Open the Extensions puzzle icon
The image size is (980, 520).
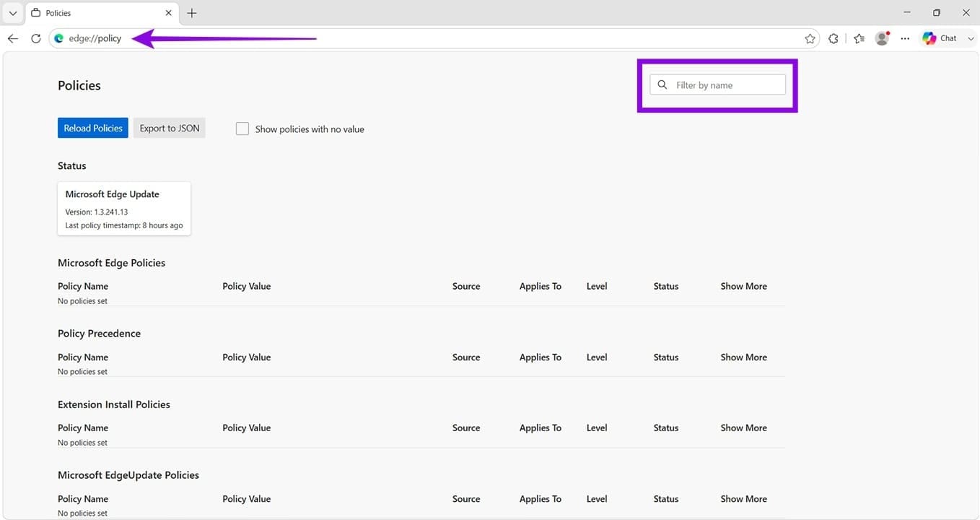point(834,38)
